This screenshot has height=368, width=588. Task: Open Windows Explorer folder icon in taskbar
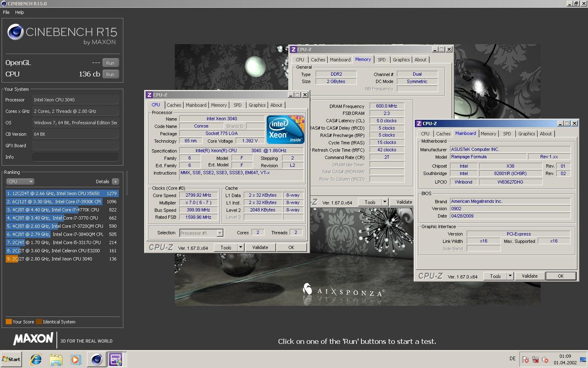point(56,359)
